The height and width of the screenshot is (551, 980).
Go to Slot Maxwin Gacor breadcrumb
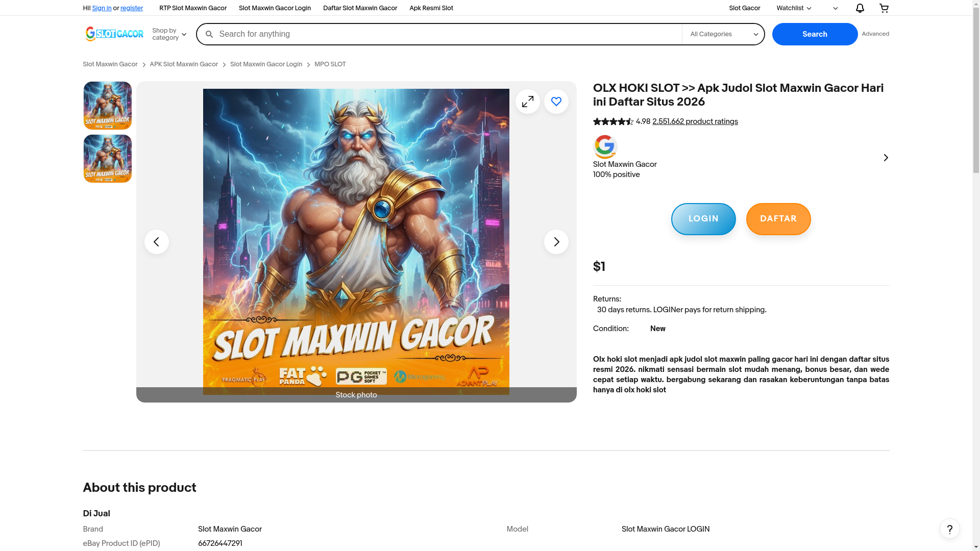[x=110, y=64]
